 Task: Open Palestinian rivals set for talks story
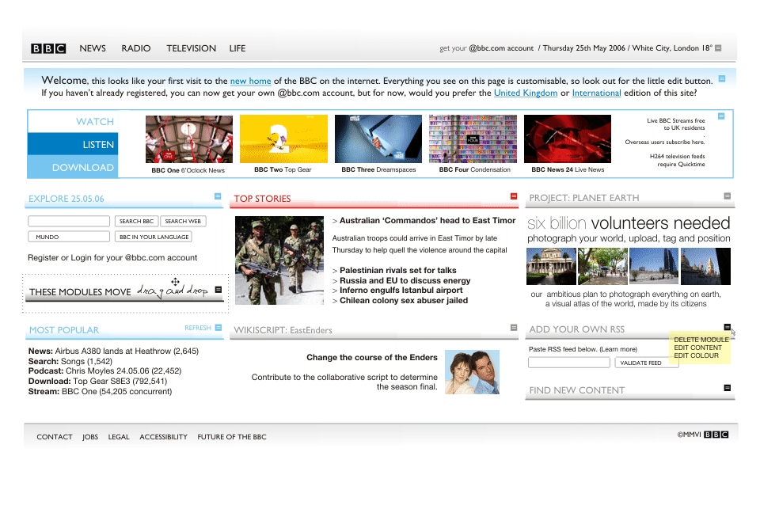tap(397, 271)
